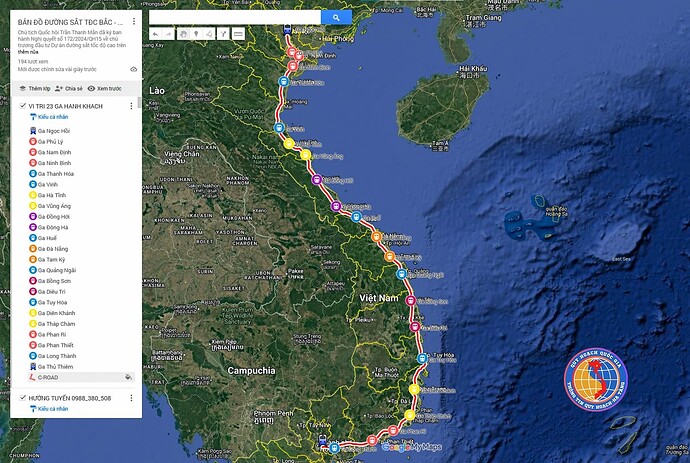Select the add directions tool
The image size is (690, 463).
point(224,34)
